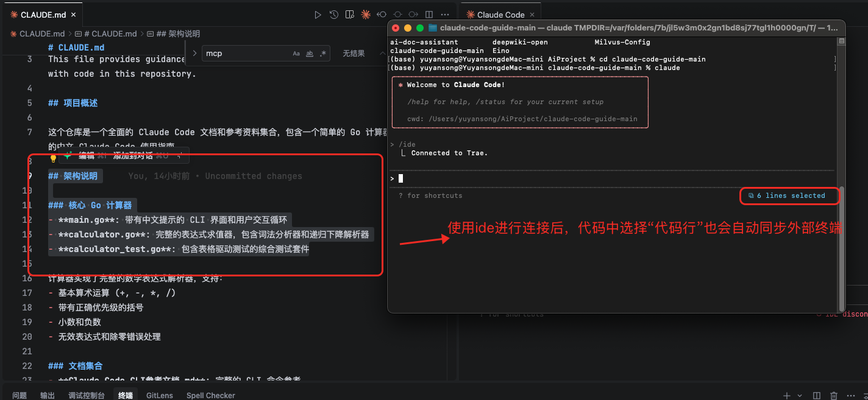Click the '## 项目概述' heading line

[73, 103]
